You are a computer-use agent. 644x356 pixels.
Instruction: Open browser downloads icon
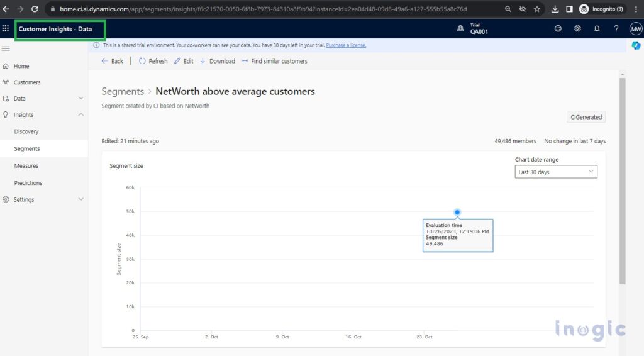[x=555, y=9]
